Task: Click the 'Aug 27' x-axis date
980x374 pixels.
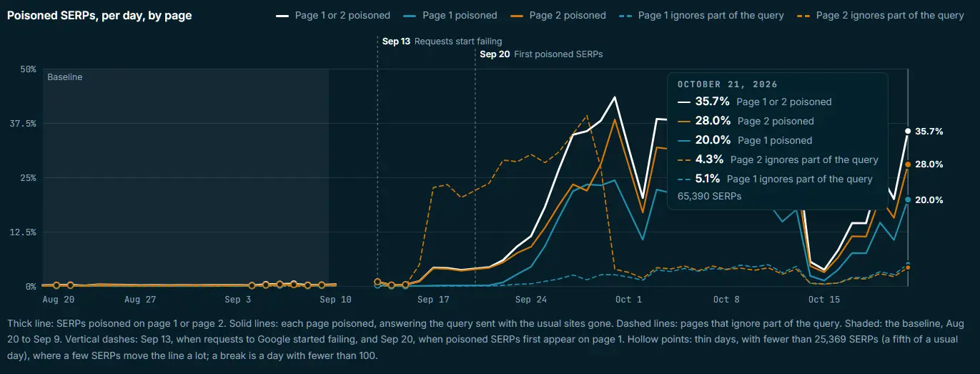Action: click(139, 300)
